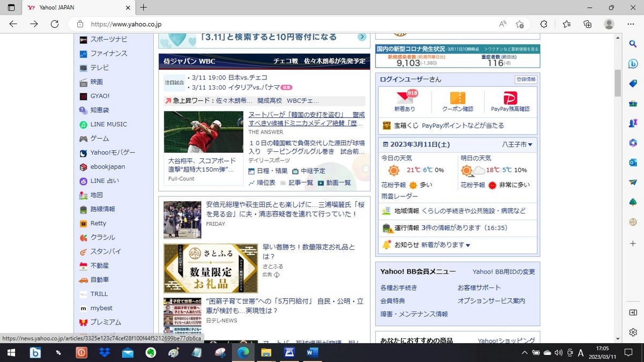Open browser Extensions puzzle icon
Screen dimensions: 644x362
(544, 24)
